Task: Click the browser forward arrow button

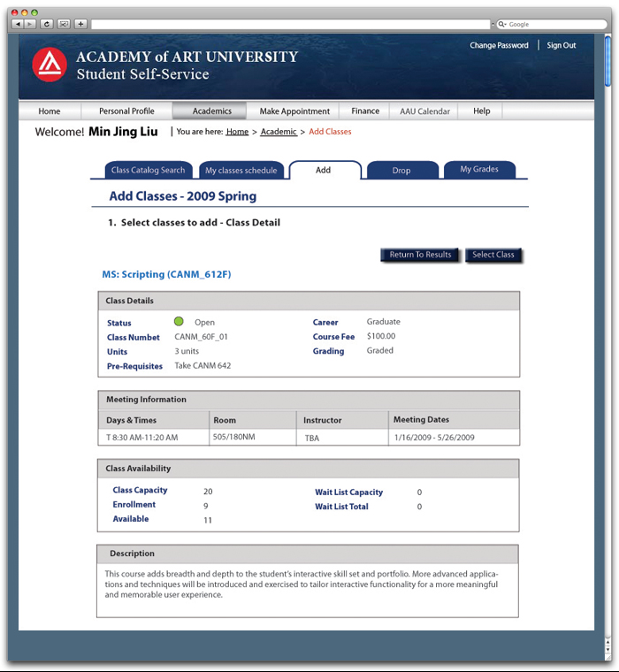Action: (29, 24)
